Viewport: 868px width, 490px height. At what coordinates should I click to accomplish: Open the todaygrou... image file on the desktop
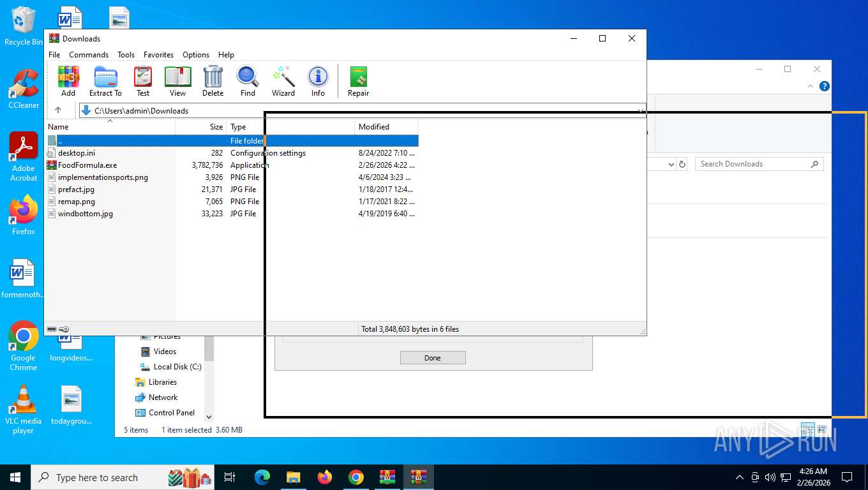pos(71,405)
